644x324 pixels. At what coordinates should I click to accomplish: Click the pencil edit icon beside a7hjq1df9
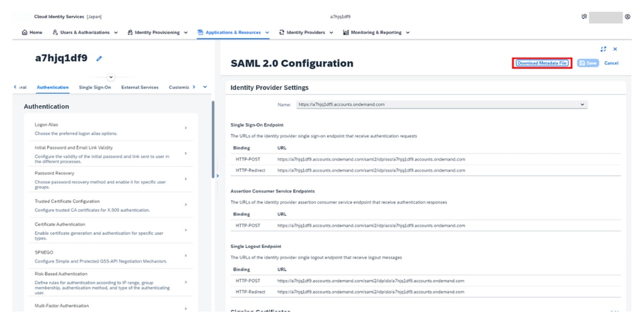point(99,59)
